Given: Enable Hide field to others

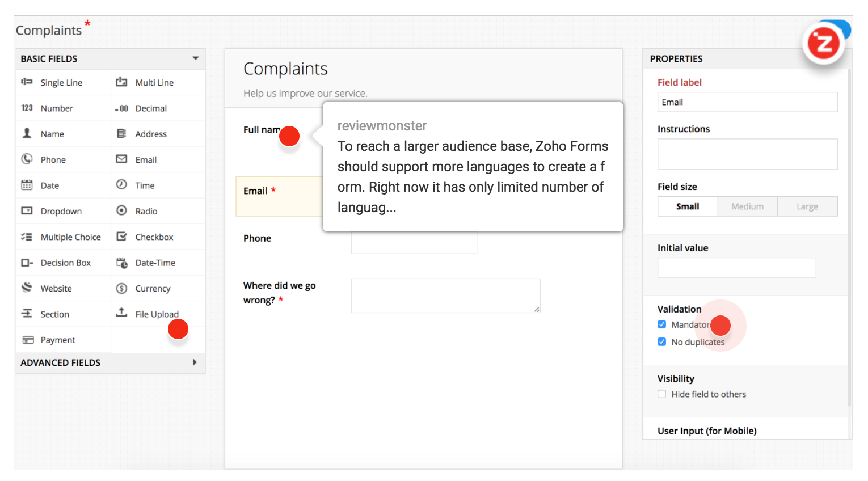Looking at the screenshot, I should (661, 394).
